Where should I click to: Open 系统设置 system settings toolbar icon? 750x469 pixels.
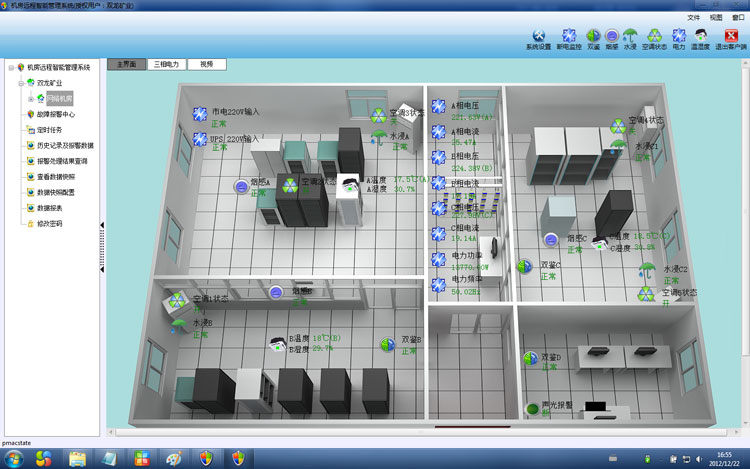[539, 37]
